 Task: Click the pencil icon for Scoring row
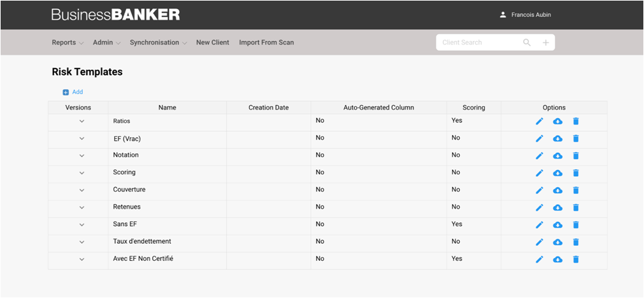click(x=539, y=173)
